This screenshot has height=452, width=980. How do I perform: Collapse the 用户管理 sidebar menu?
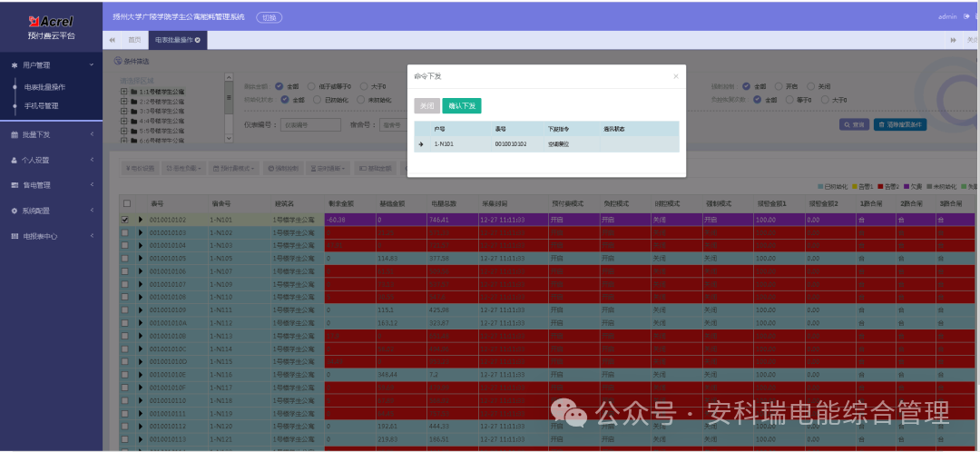point(91,65)
